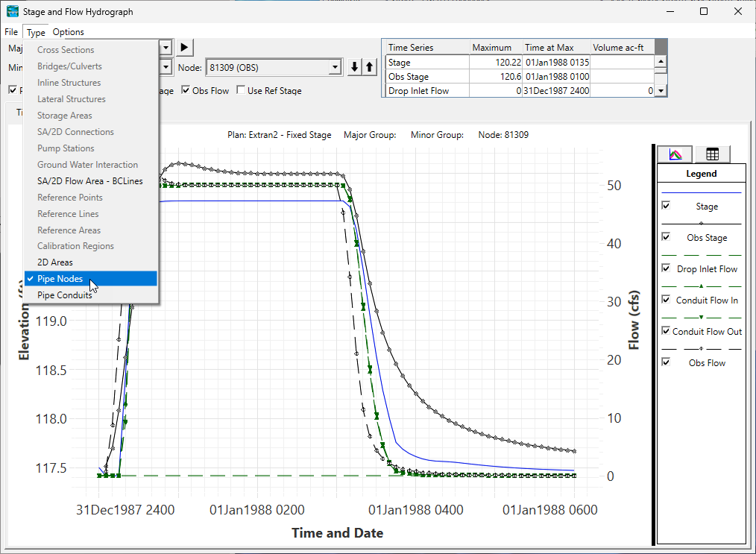
Task: Expand the Minor group dropdown arrow
Action: pos(166,67)
